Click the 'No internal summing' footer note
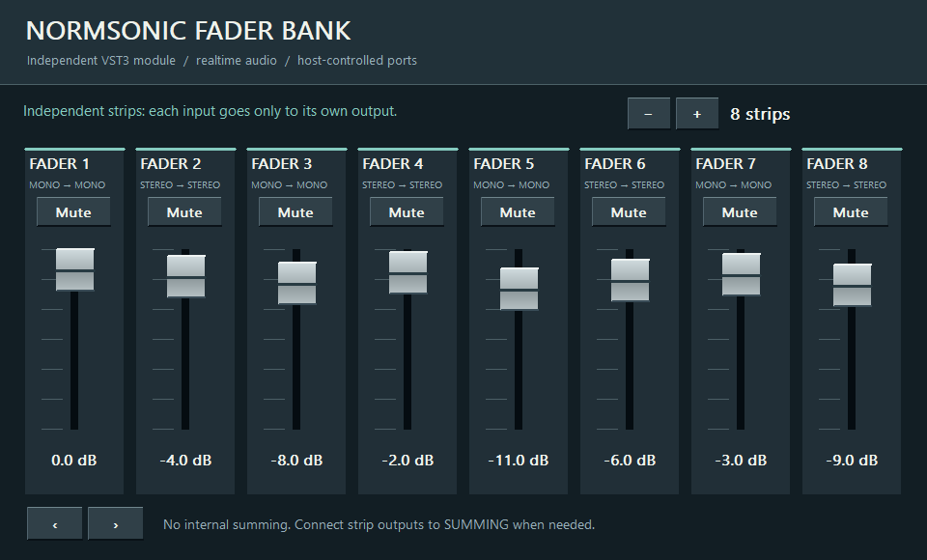 pos(379,524)
